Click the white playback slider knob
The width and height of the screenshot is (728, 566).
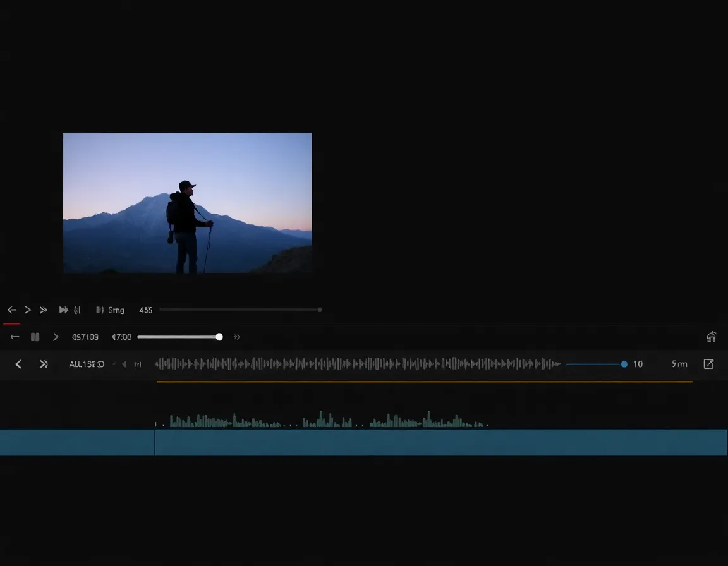coord(219,337)
